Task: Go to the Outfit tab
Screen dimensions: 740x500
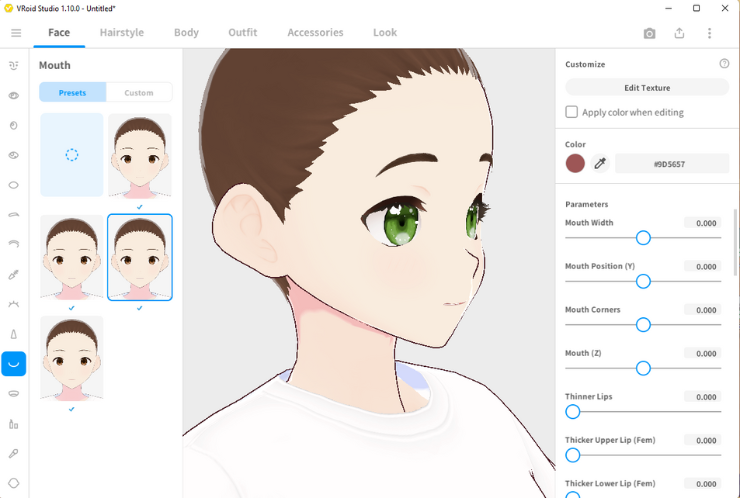Action: pyautogui.click(x=243, y=33)
